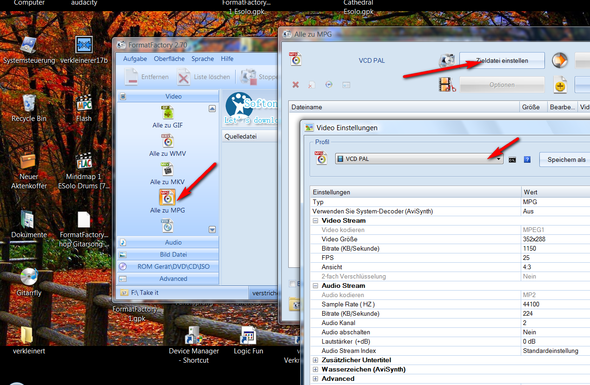Click the red X remove icon

(296, 85)
